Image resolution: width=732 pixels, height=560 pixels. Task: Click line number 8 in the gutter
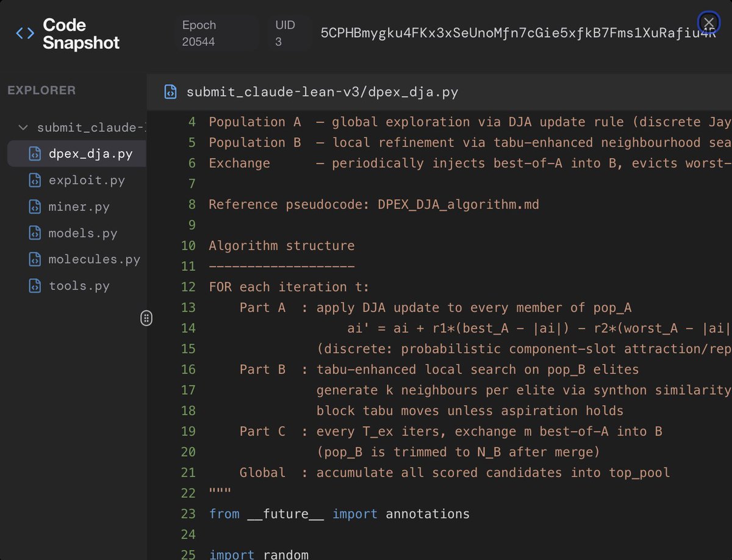point(192,204)
